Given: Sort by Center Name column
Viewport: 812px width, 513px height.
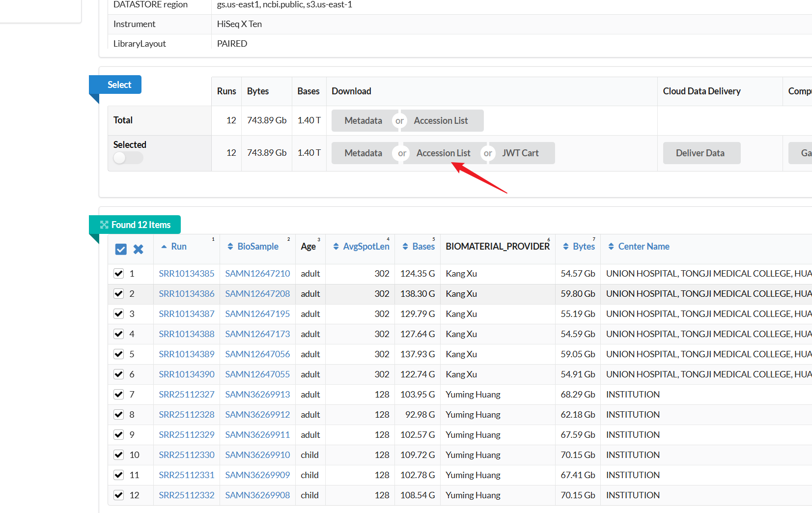Looking at the screenshot, I should coord(639,247).
